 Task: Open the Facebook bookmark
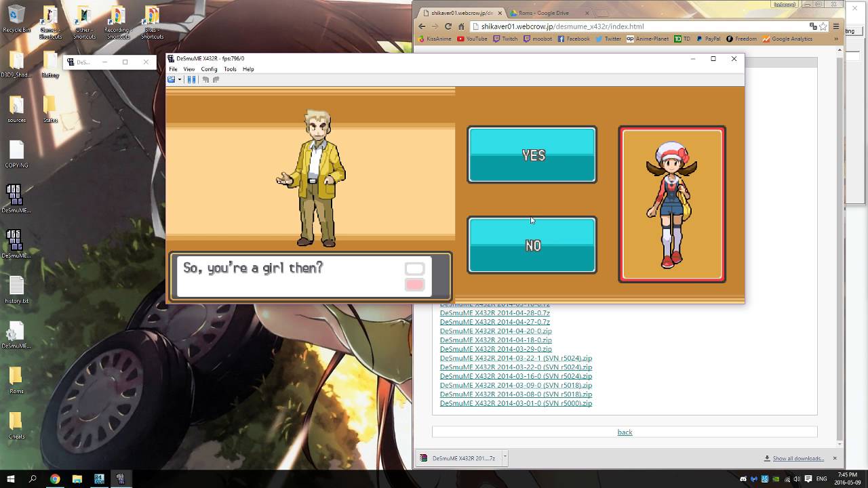(574, 39)
